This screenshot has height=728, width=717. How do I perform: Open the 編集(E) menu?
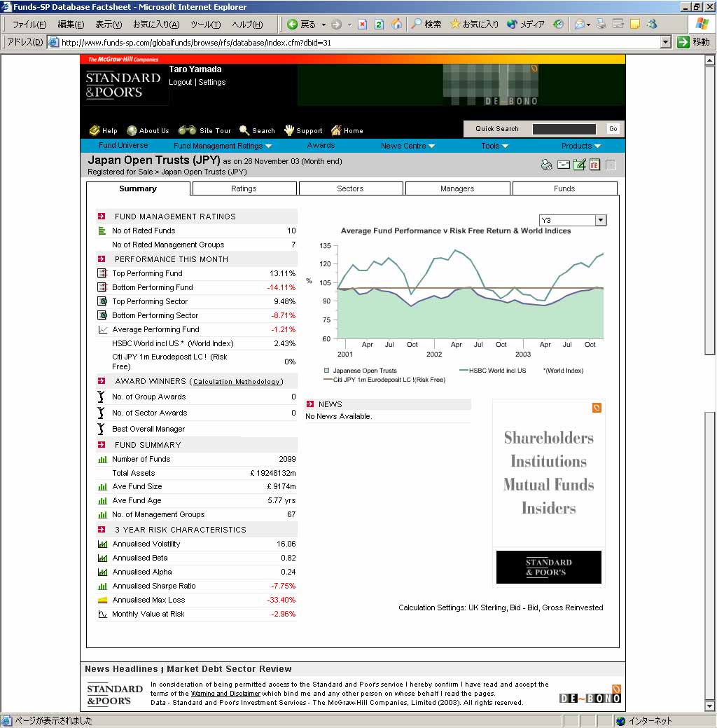tap(71, 25)
